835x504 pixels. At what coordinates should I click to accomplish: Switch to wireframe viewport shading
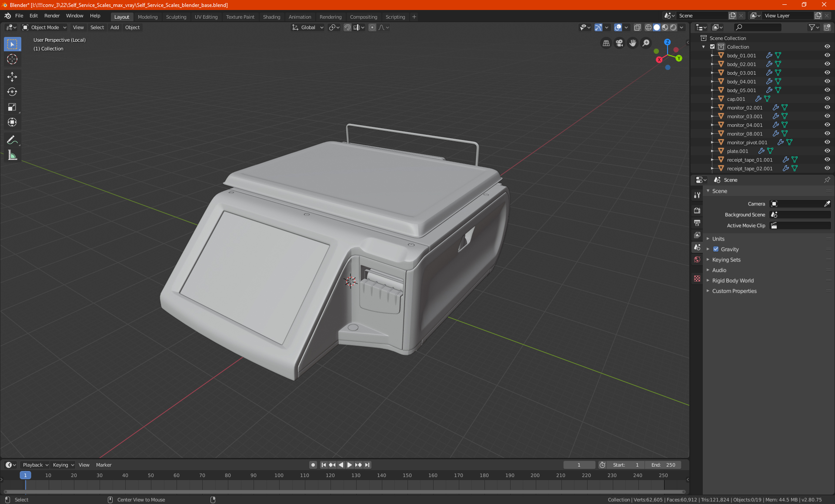(x=648, y=27)
